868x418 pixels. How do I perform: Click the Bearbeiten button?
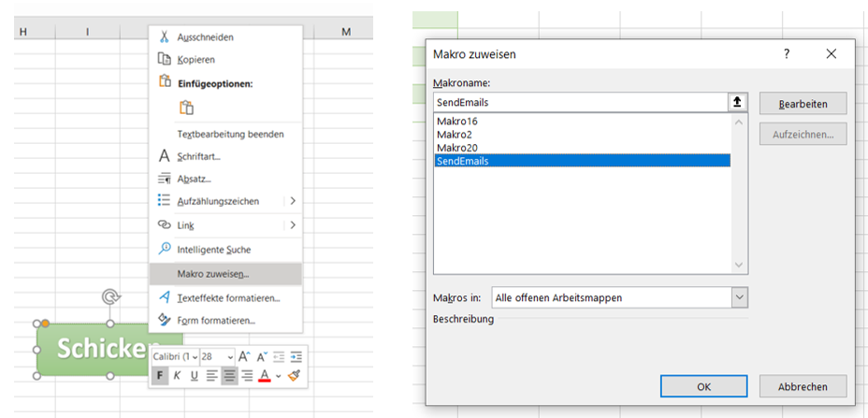(x=803, y=103)
